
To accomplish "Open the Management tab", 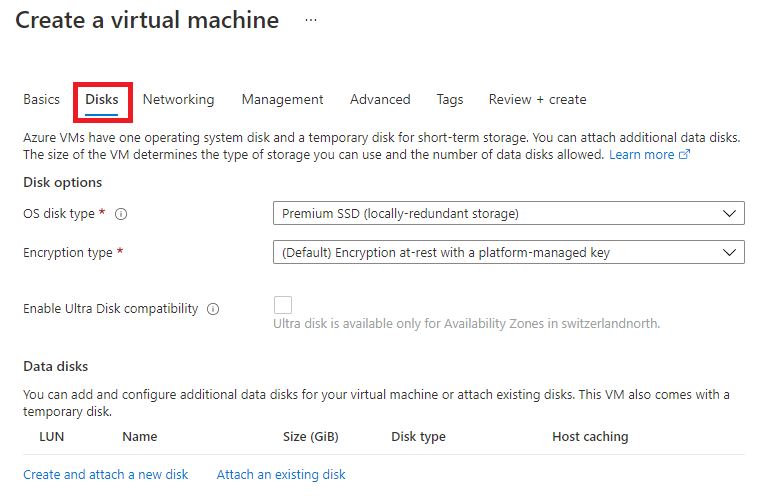I will click(282, 99).
